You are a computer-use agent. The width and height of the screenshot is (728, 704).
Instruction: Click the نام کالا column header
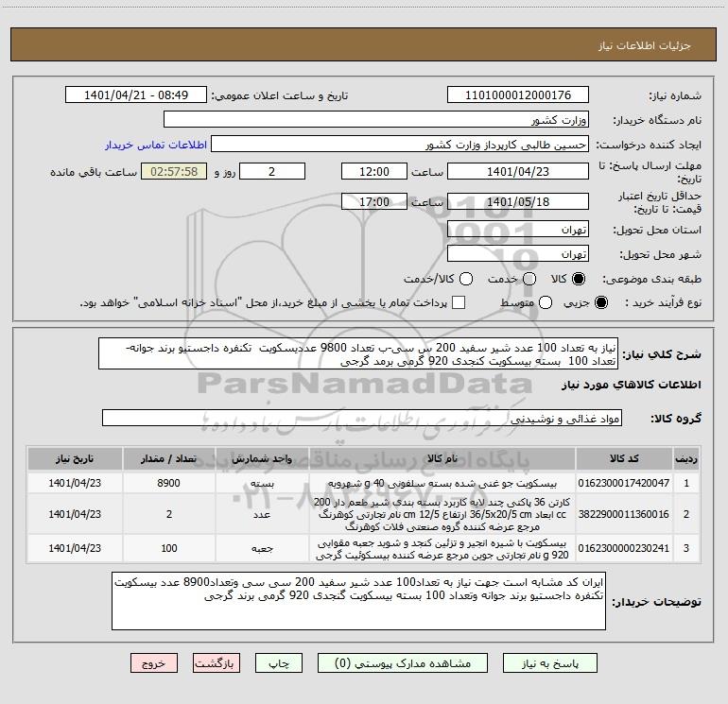442,458
